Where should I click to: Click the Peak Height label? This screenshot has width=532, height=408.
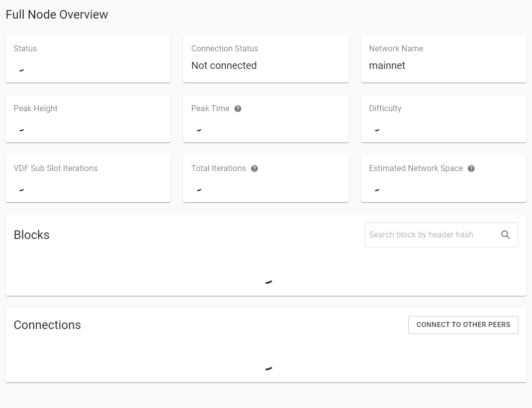click(x=36, y=108)
